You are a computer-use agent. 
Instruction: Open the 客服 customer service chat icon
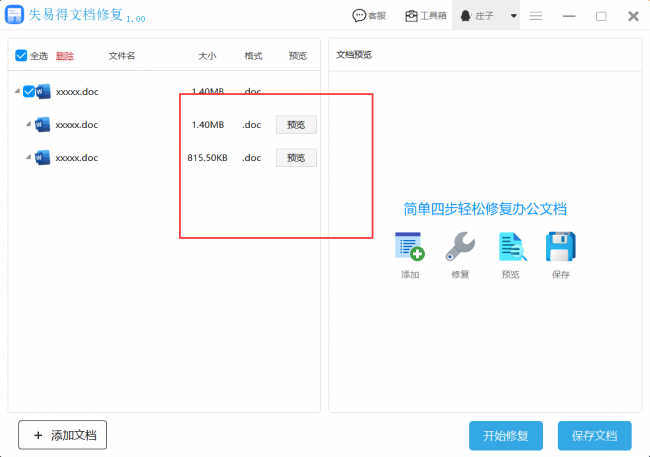click(x=359, y=16)
